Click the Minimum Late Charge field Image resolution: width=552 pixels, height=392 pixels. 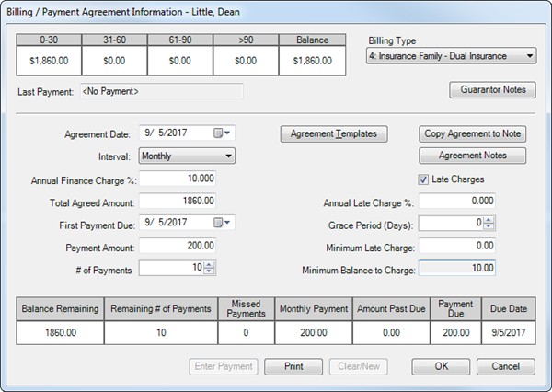456,246
